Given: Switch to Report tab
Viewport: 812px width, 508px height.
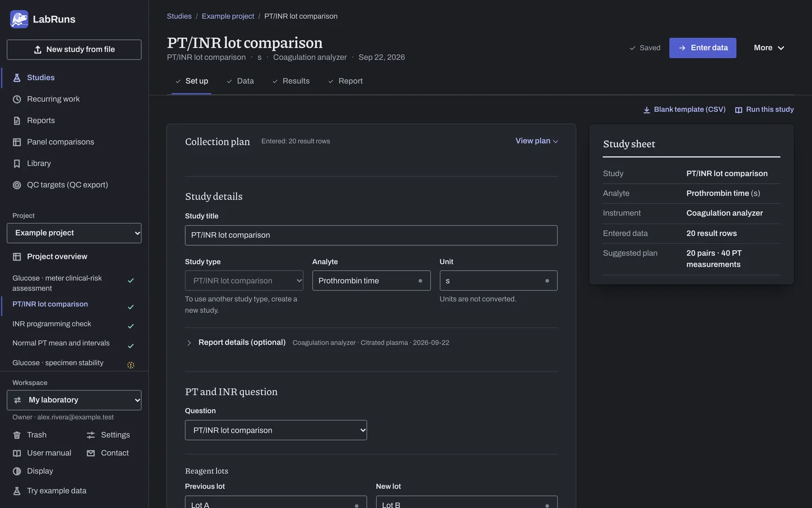Looking at the screenshot, I should tap(346, 81).
